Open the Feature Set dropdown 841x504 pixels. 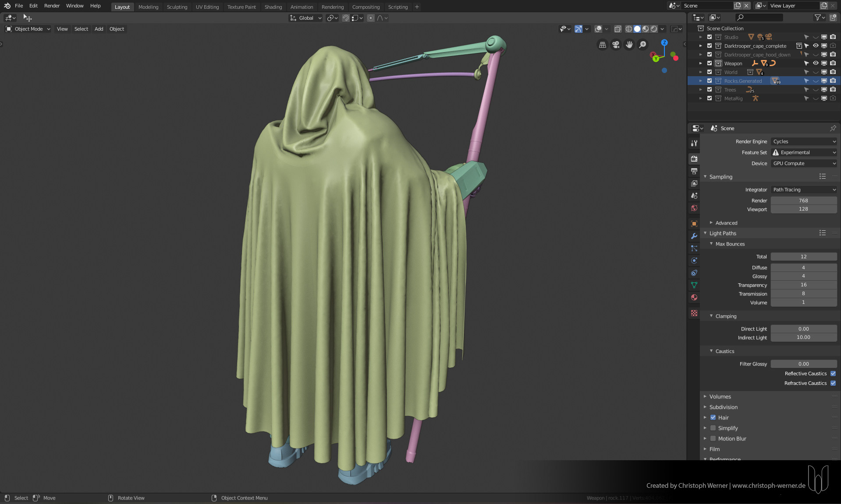(804, 152)
